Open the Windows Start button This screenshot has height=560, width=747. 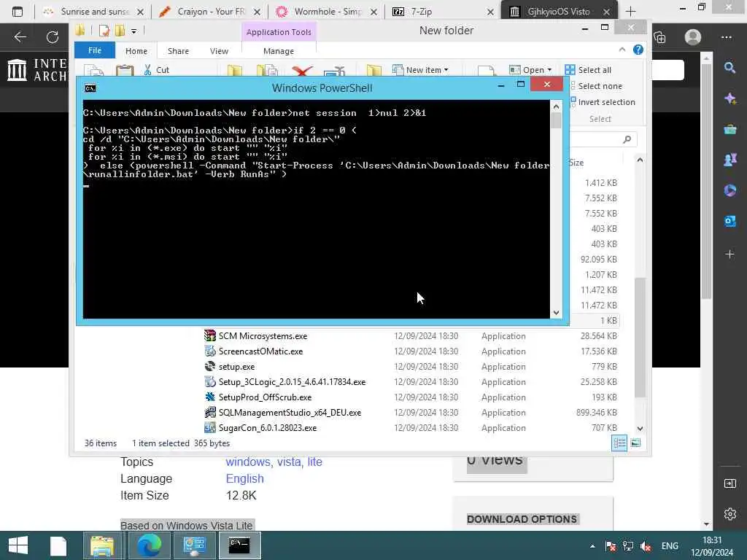(x=18, y=545)
